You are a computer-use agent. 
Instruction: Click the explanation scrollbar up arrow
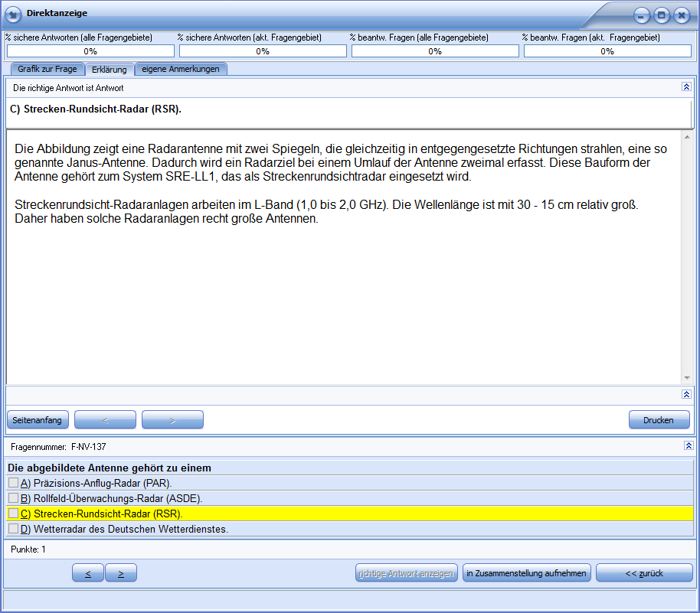click(x=687, y=136)
